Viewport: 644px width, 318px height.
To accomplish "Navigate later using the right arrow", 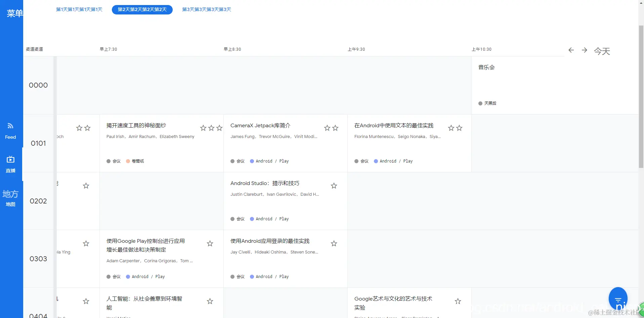I will coord(584,50).
